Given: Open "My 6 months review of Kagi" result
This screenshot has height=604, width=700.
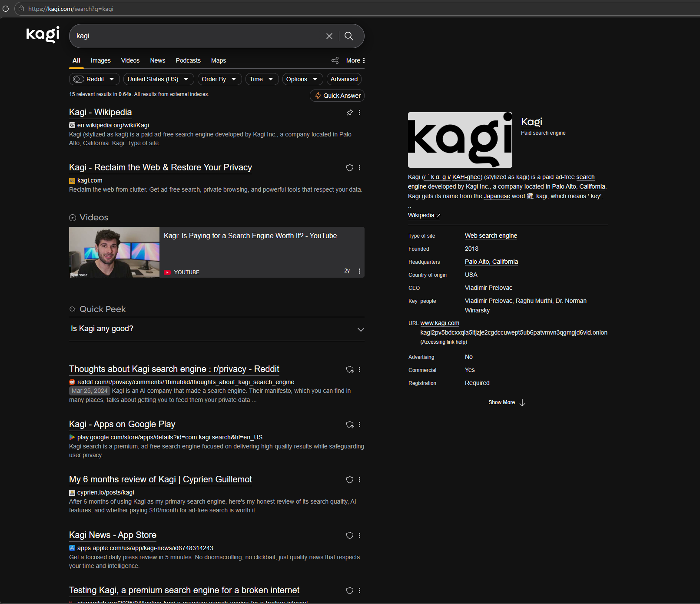Looking at the screenshot, I should point(160,479).
